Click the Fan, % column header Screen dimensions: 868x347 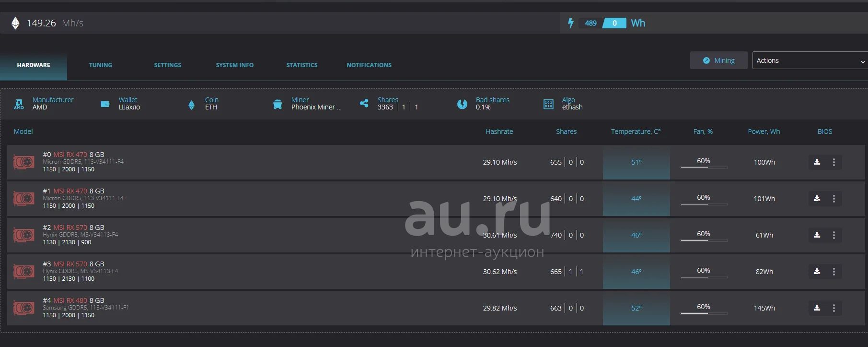pos(703,132)
